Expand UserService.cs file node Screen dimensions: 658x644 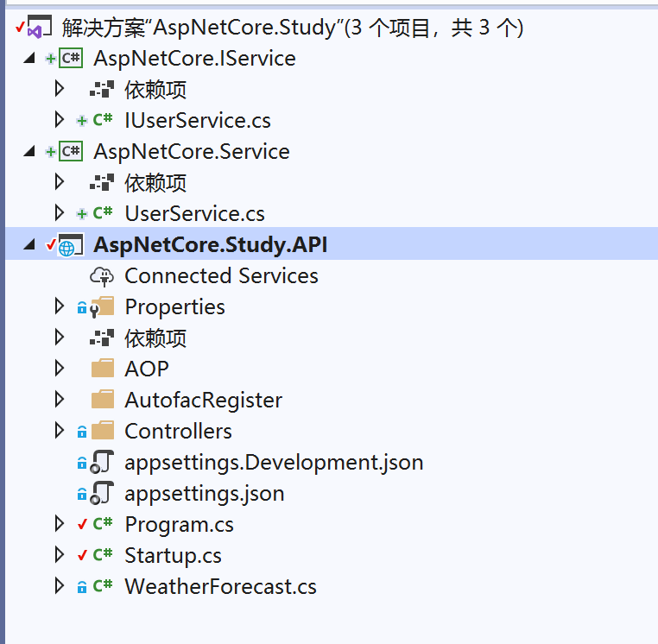coord(60,213)
